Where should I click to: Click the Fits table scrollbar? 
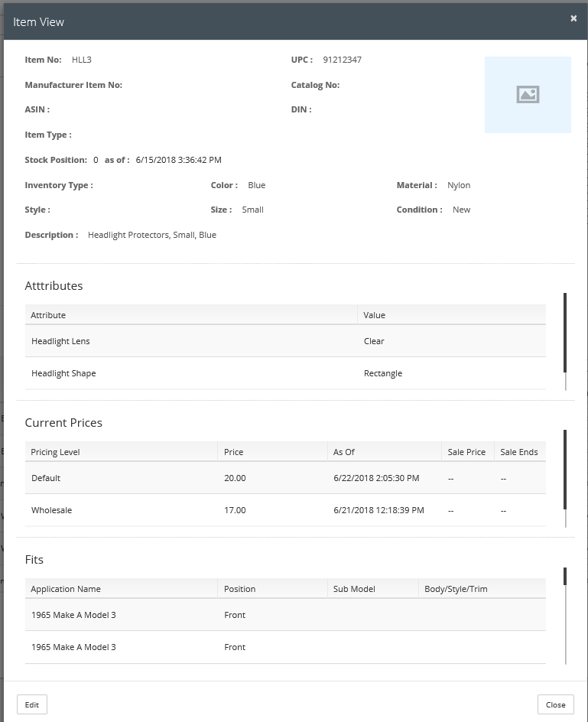(x=565, y=616)
